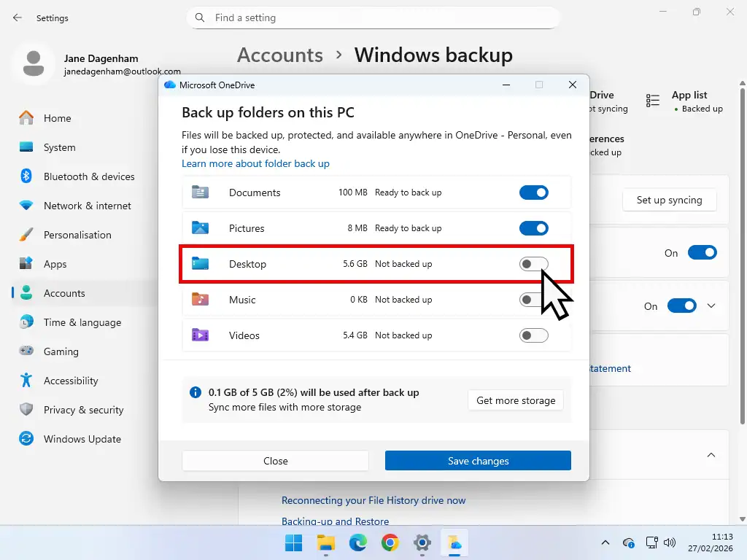
Task: Collapse the bottom-right settings section
Action: click(x=711, y=454)
